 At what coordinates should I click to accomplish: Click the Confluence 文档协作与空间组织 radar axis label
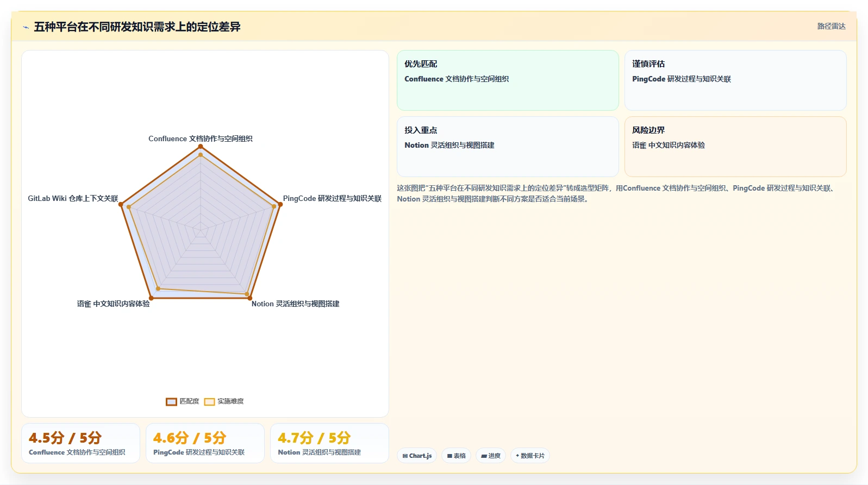point(201,138)
